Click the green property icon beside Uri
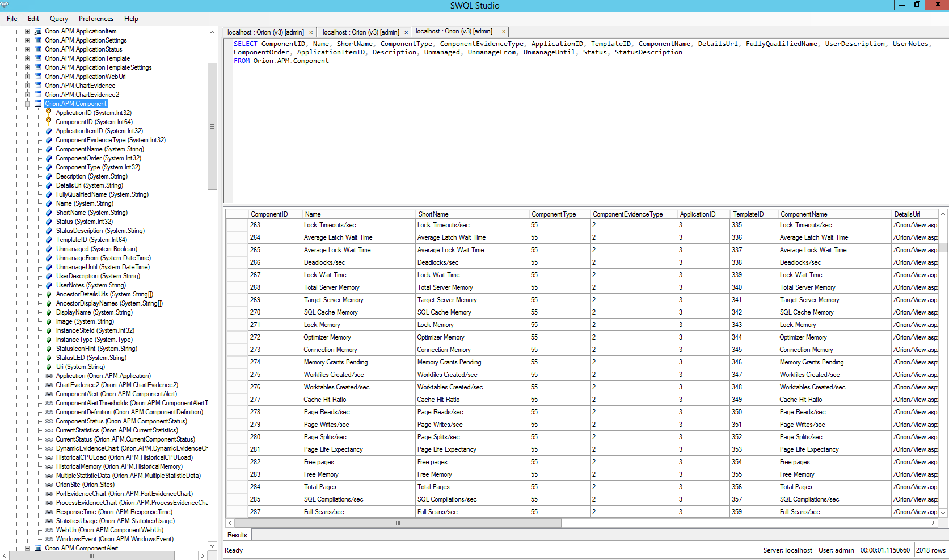Screen dimensions: 949x560 49,367
